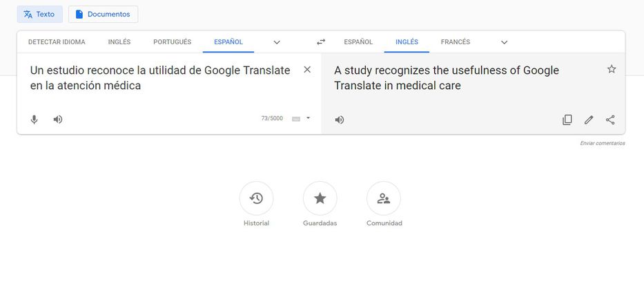Open the Comunidad community icon

[x=384, y=198]
